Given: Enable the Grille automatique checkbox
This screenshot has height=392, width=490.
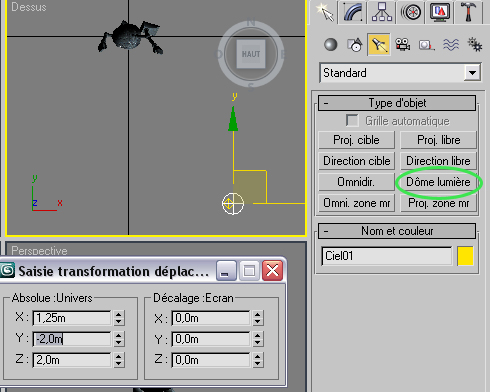Looking at the screenshot, I should (352, 121).
